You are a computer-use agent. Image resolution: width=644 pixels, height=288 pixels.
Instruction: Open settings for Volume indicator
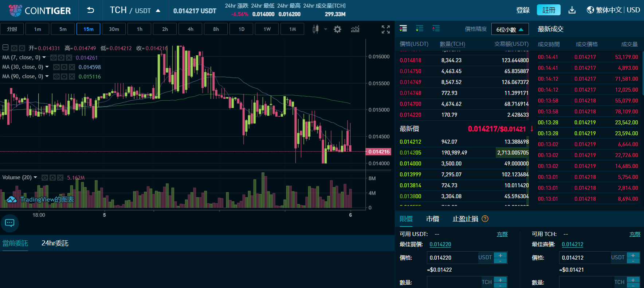pos(52,177)
